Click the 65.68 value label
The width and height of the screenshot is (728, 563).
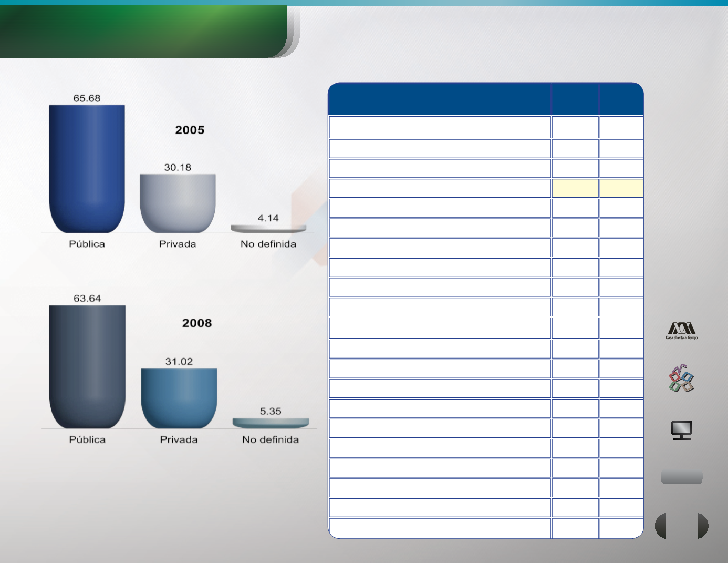87,98
